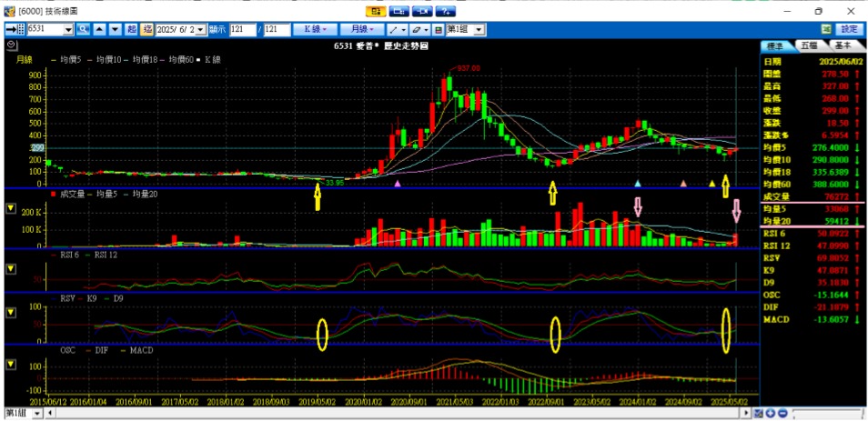Click the stock symbol search magnifier icon
Screen dimensions: 868x421
83,29
